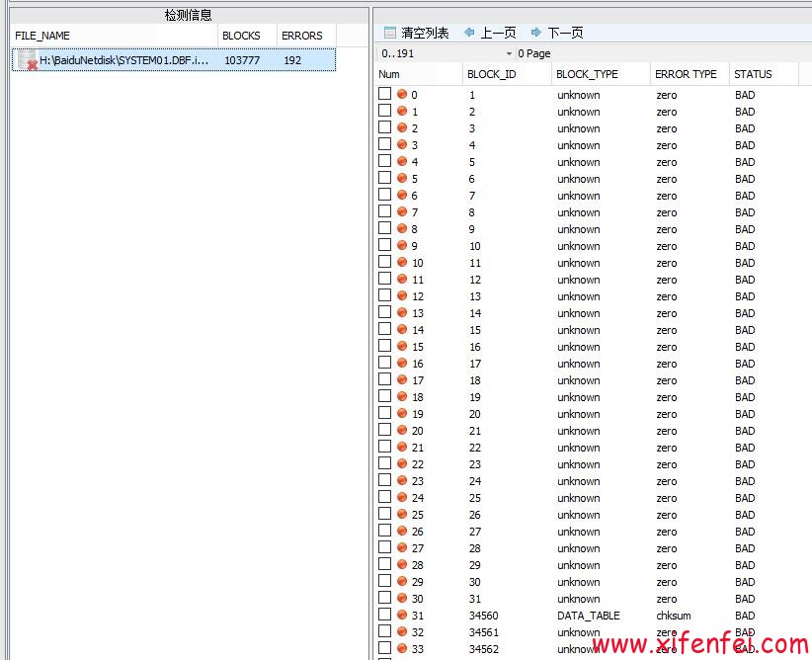Click block ID 16 cell
Viewport: 812px width, 660px height.
pos(475,347)
